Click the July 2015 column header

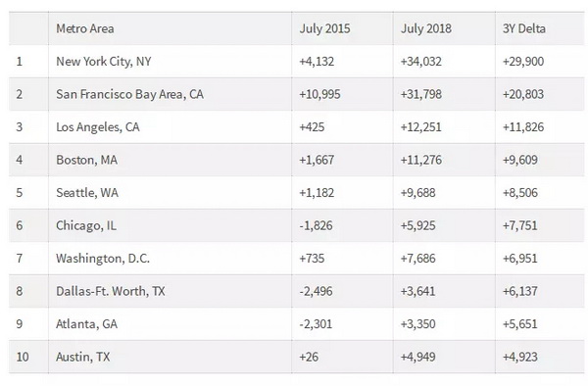point(342,28)
